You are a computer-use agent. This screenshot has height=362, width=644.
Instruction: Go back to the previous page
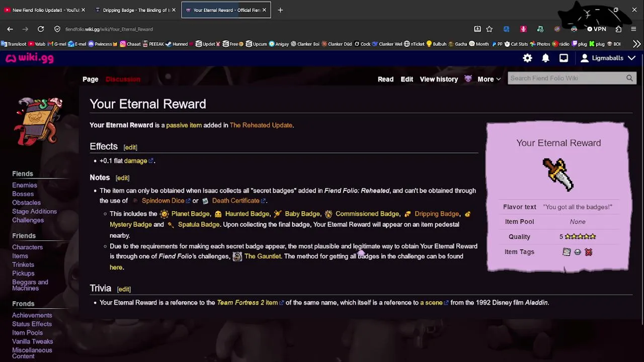pos(10,29)
